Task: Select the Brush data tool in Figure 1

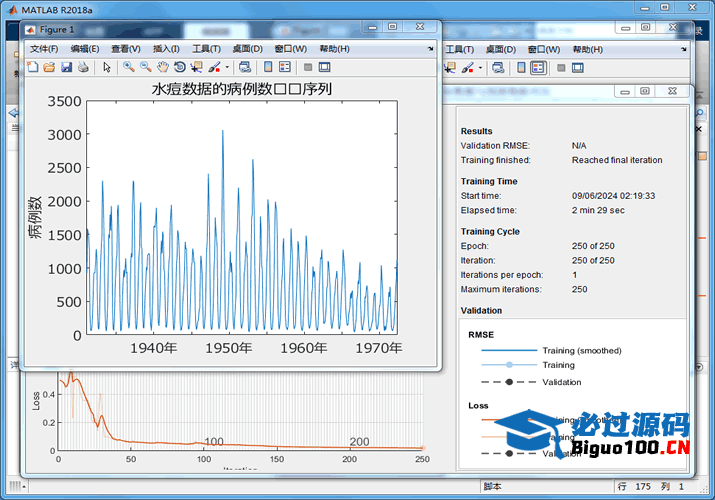Action: pos(214,67)
